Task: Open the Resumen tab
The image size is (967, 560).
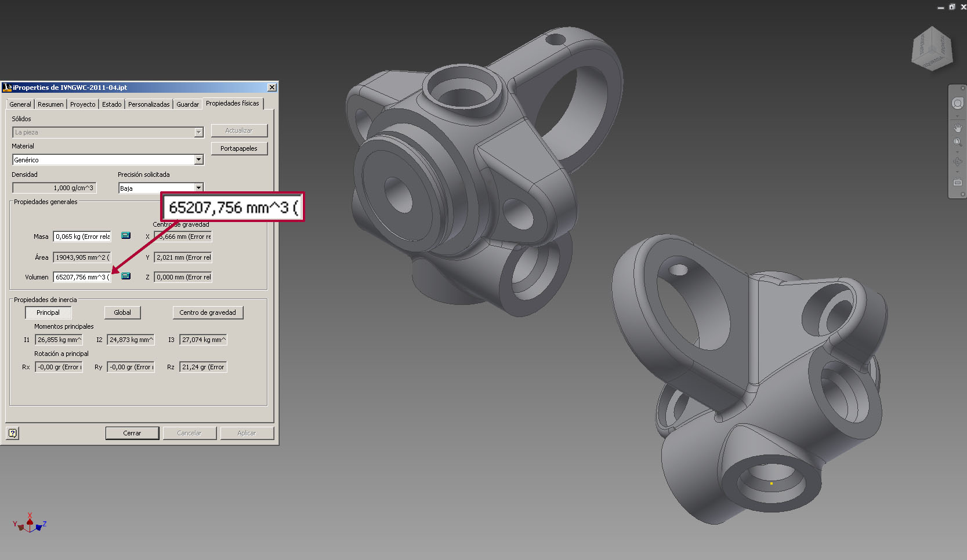Action: 50,104
